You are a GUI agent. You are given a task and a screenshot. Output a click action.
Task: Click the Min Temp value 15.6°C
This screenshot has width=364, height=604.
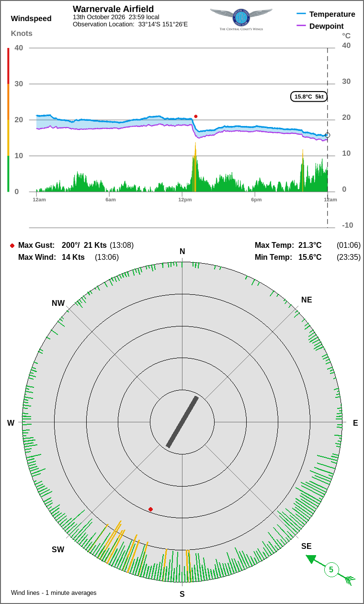point(310,257)
